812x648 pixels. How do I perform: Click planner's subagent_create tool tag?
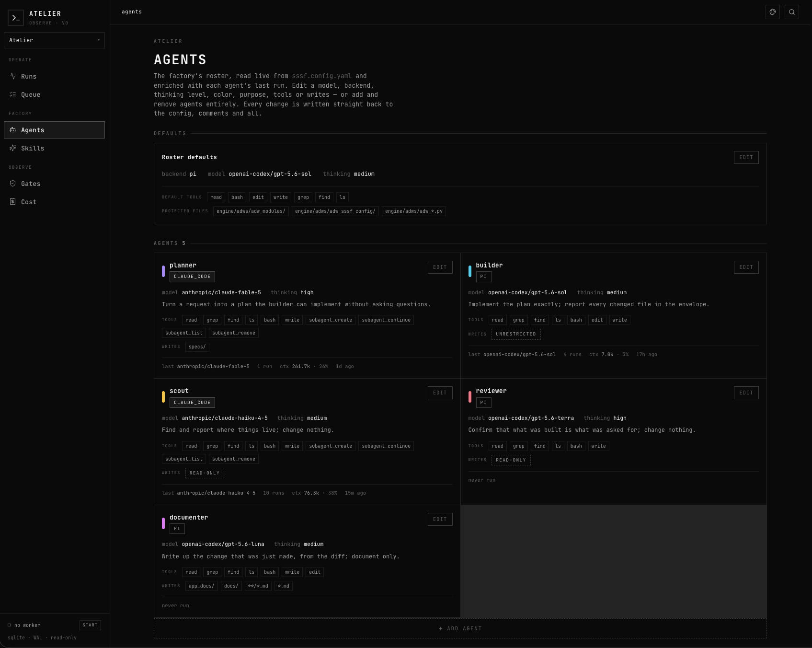[331, 320]
